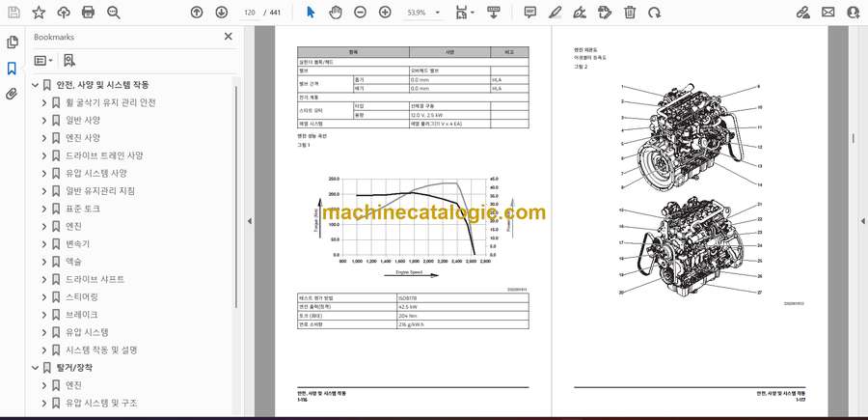Image resolution: width=868 pixels, height=420 pixels.
Task: Jump to the 드라이브 샤프트 bookmark
Action: pos(95,279)
